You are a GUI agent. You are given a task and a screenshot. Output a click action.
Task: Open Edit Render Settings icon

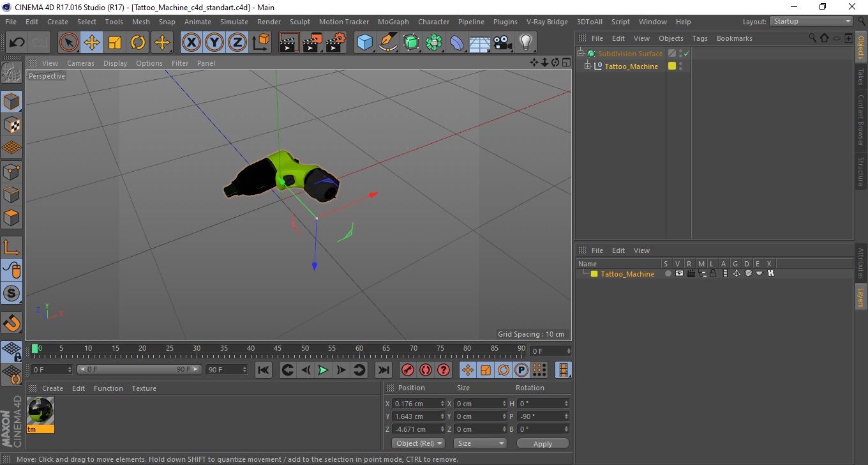click(336, 43)
